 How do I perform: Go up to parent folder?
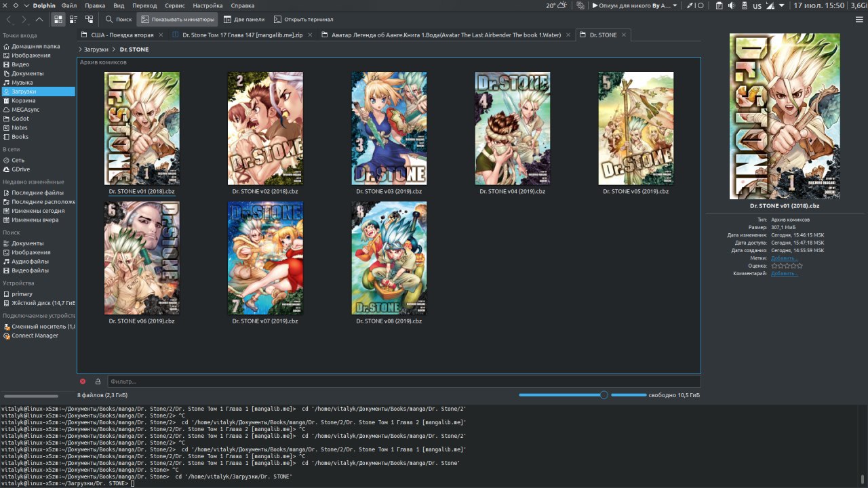[39, 20]
